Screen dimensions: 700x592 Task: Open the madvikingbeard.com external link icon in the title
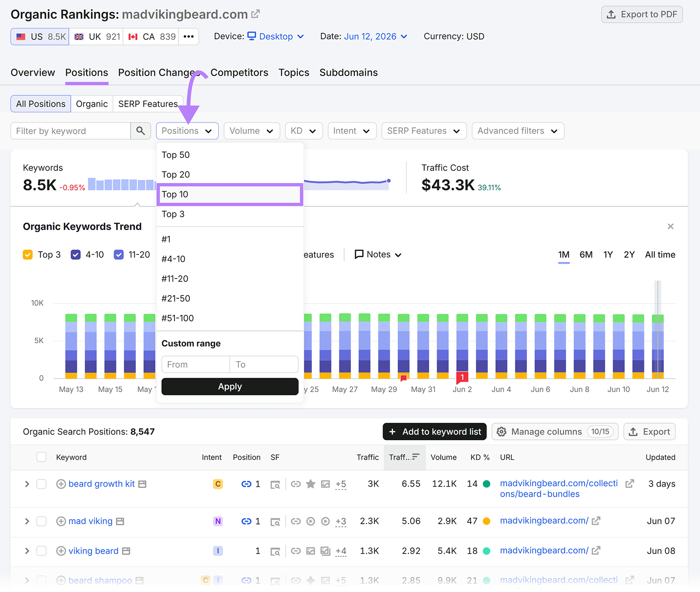(x=255, y=14)
